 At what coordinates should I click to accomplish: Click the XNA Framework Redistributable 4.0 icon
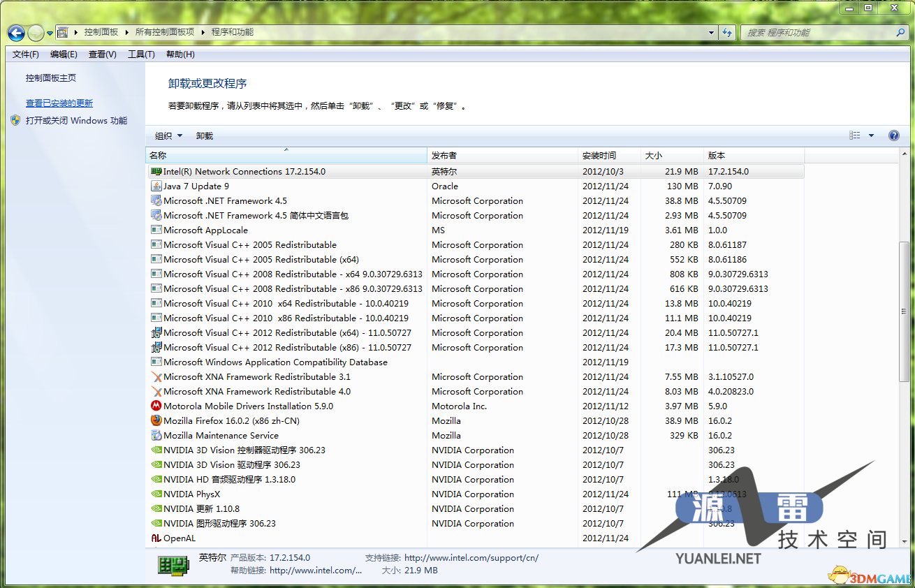tap(156, 392)
